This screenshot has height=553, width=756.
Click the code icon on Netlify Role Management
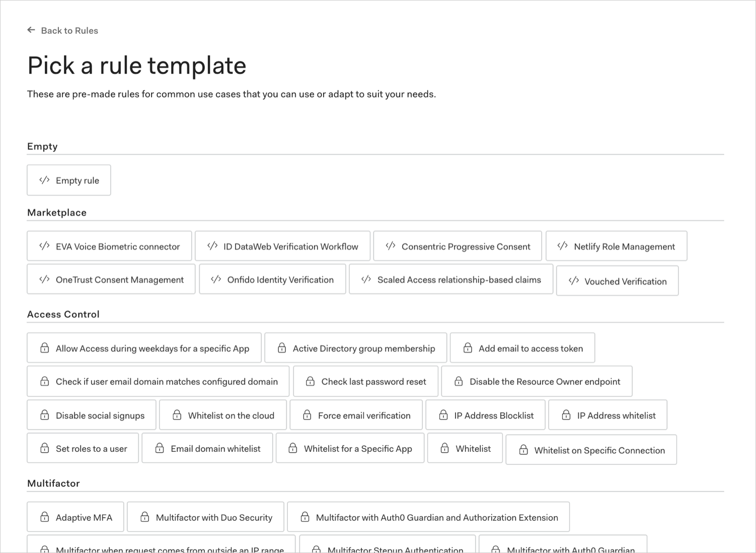(562, 246)
